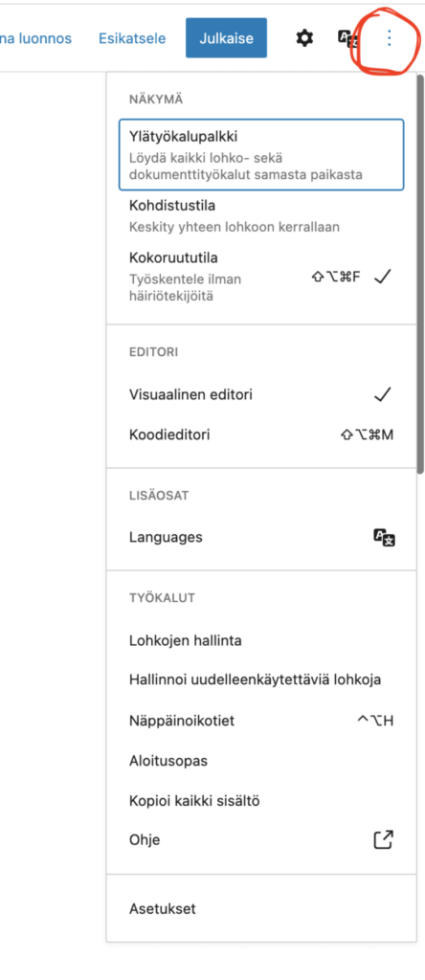Viewport: 425px width, 980px height.
Task: Click the translate icon beside Languages
Action: pos(385,538)
